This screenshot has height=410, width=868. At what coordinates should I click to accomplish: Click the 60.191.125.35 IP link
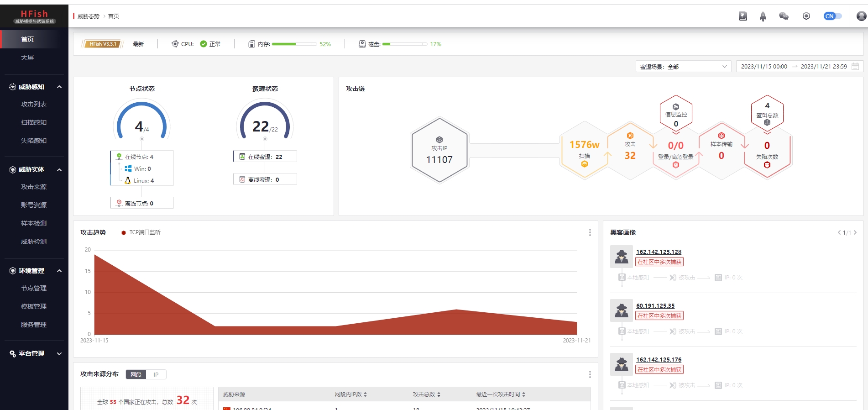point(655,306)
